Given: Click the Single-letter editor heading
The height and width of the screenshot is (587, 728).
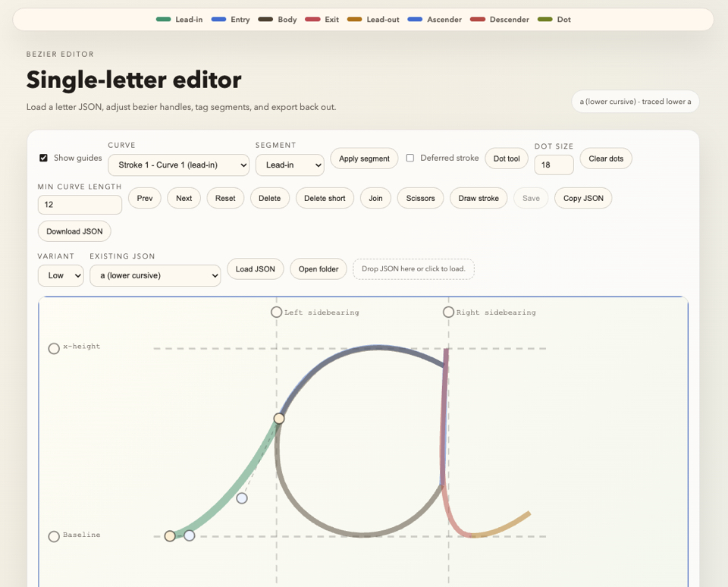Looking at the screenshot, I should 133,80.
